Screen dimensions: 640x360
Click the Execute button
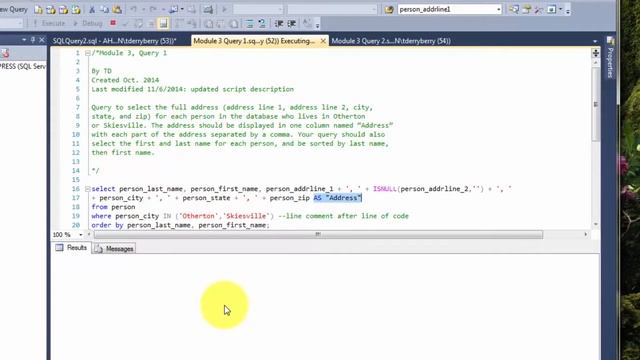click(x=49, y=24)
